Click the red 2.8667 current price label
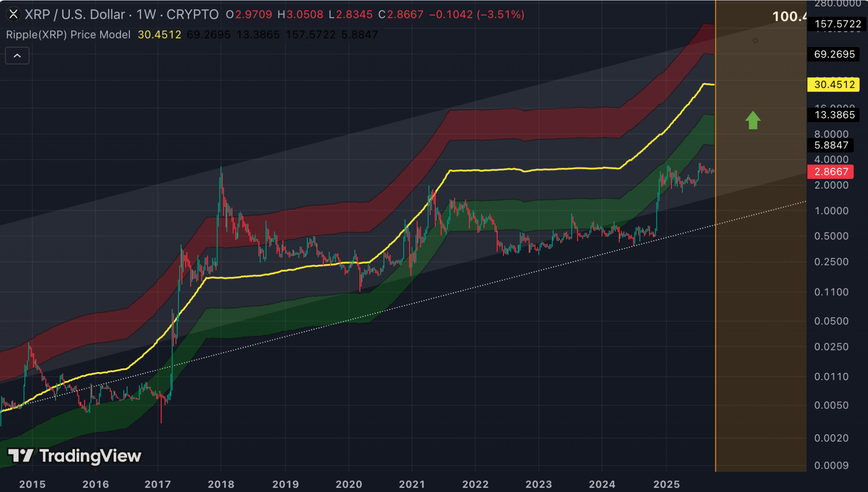The width and height of the screenshot is (868, 492). point(831,172)
